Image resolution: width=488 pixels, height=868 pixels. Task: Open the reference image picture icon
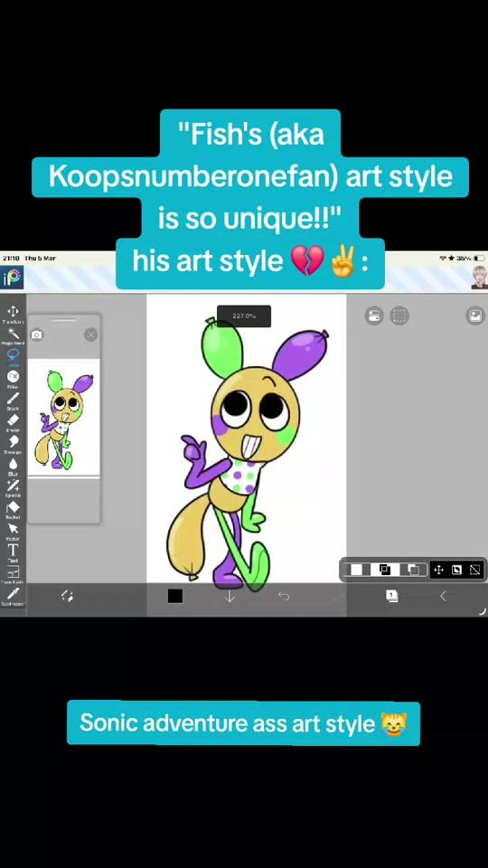coord(474,316)
